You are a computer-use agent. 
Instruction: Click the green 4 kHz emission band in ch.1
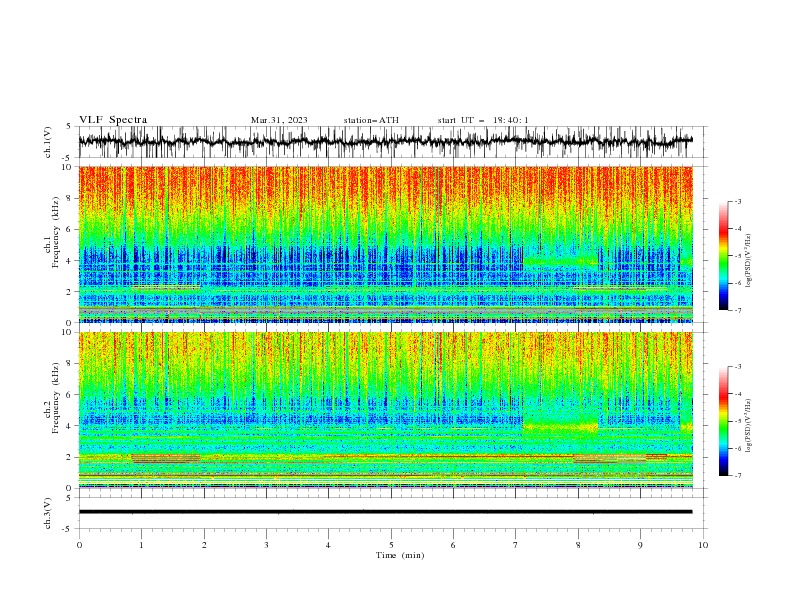coord(561,260)
